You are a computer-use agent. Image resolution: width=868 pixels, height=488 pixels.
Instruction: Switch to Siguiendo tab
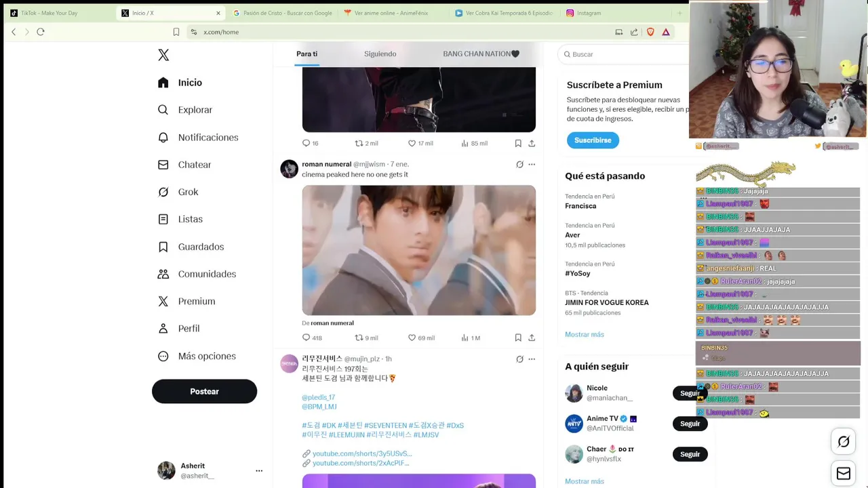380,54
